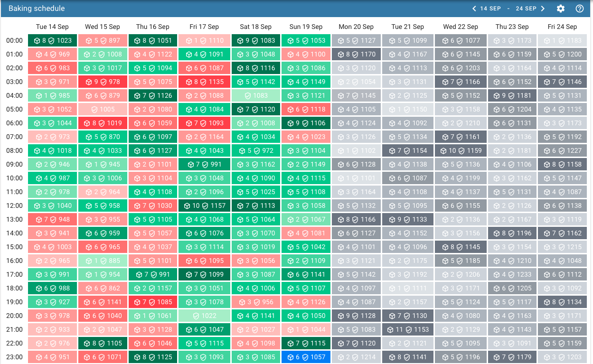Click cell 8 / 1105 on Wed 15 Sep

click(103, 344)
